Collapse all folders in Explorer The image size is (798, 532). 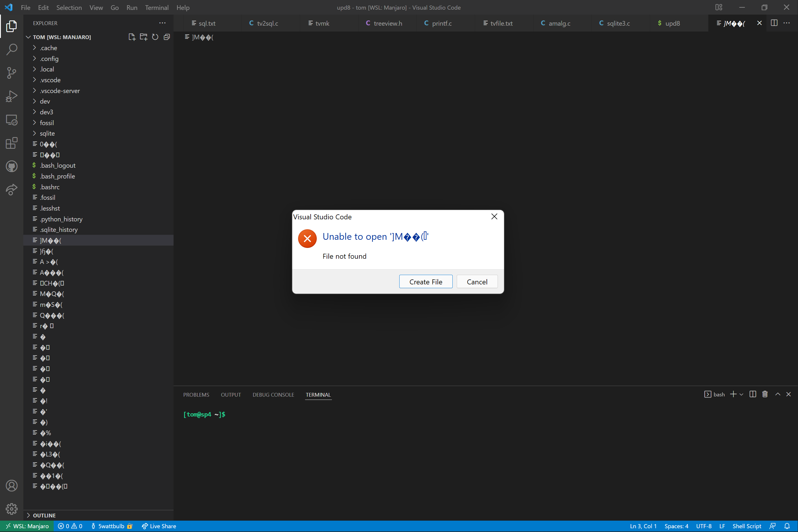pyautogui.click(x=167, y=37)
